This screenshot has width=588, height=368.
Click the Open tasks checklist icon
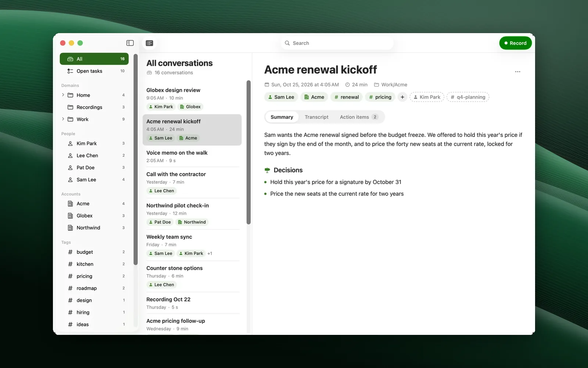(70, 71)
